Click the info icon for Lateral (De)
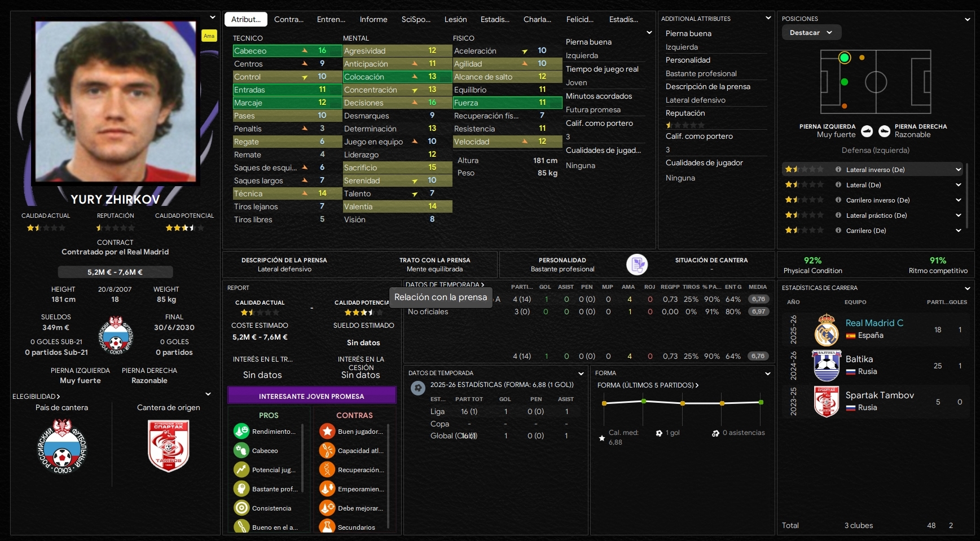This screenshot has width=980, height=541. [x=838, y=184]
